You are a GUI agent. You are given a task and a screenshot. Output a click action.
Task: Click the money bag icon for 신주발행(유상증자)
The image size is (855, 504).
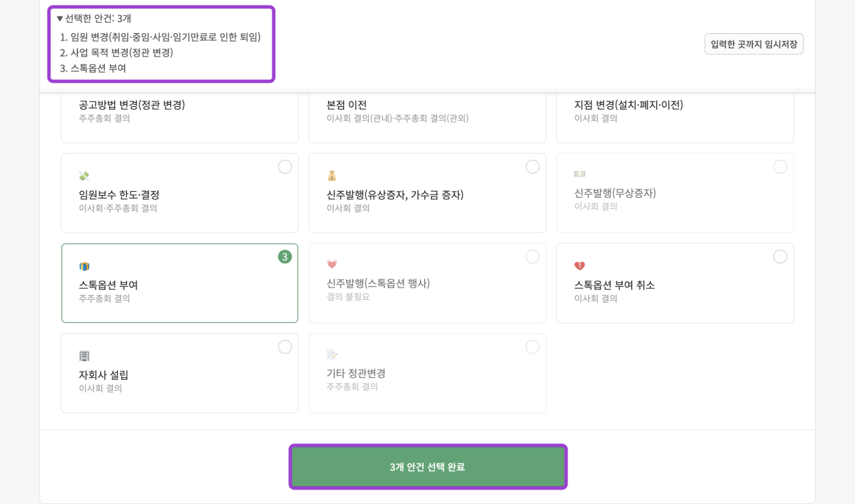332,176
